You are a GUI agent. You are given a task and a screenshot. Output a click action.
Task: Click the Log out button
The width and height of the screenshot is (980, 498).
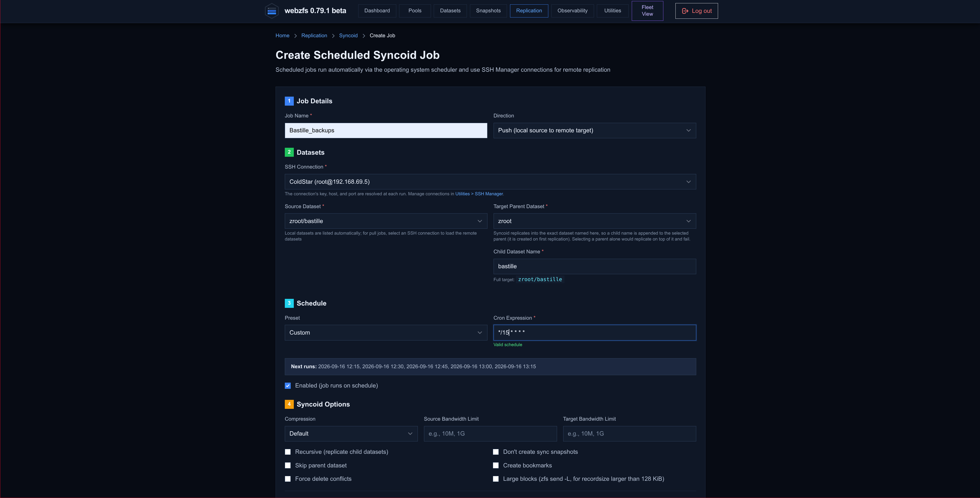click(696, 11)
